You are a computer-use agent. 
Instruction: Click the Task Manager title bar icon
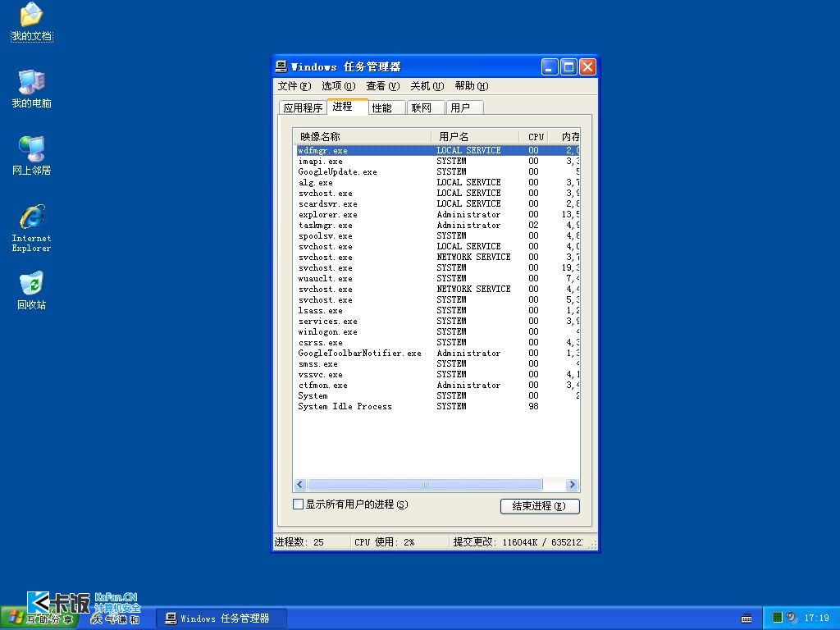[281, 66]
